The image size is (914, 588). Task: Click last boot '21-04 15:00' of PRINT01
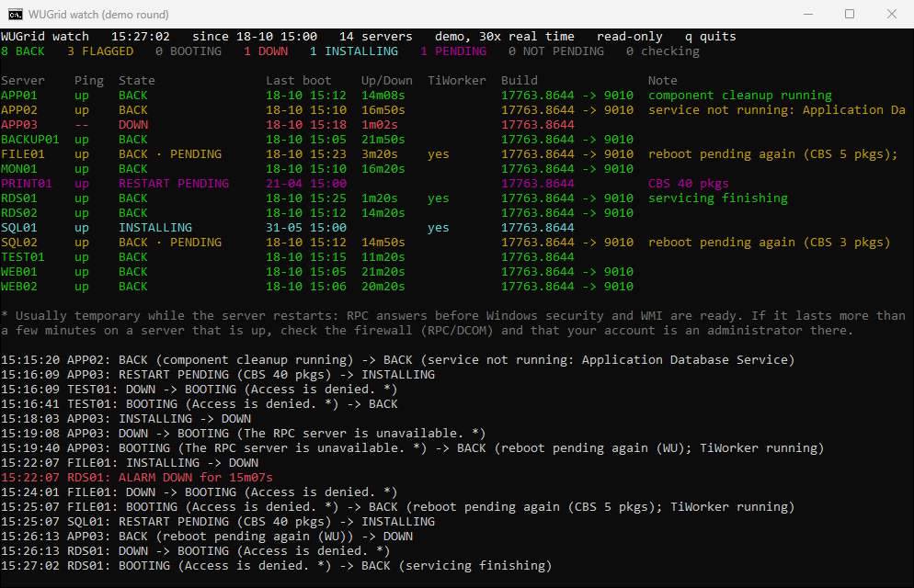[306, 184]
